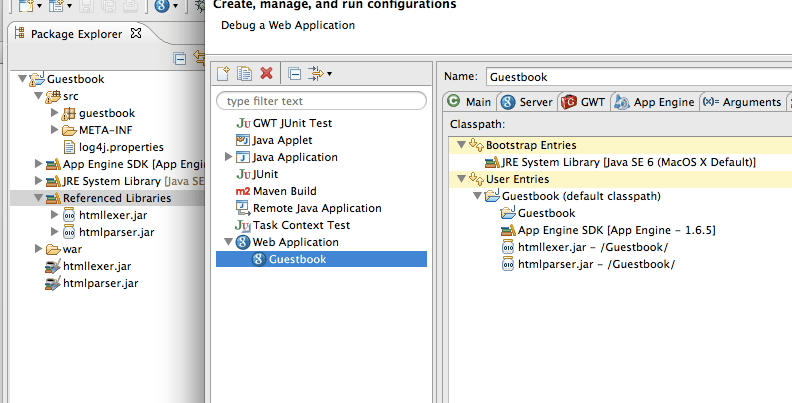
Task: Collapse all launch configurations icon
Action: pos(294,74)
